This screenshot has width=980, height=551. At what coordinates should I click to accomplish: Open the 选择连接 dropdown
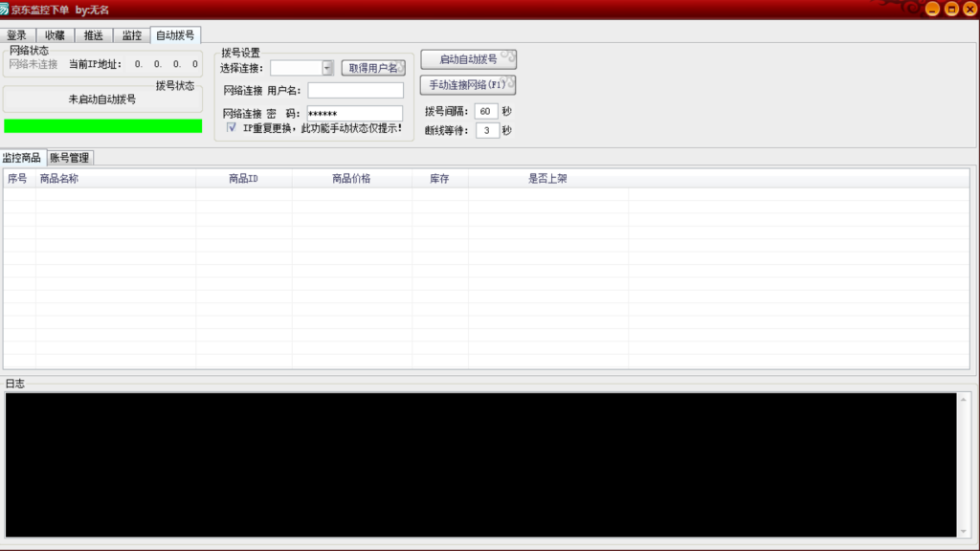[x=327, y=68]
